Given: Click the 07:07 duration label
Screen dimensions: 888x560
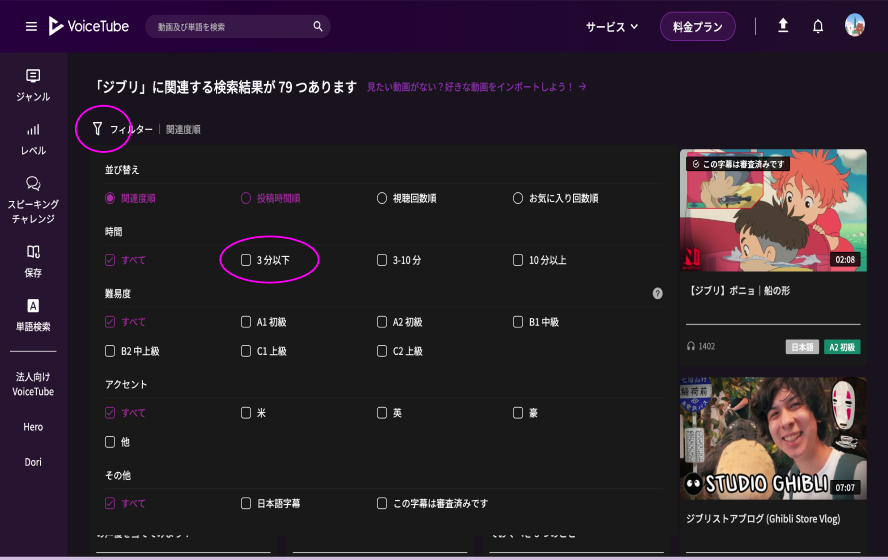Looking at the screenshot, I should point(845,488).
